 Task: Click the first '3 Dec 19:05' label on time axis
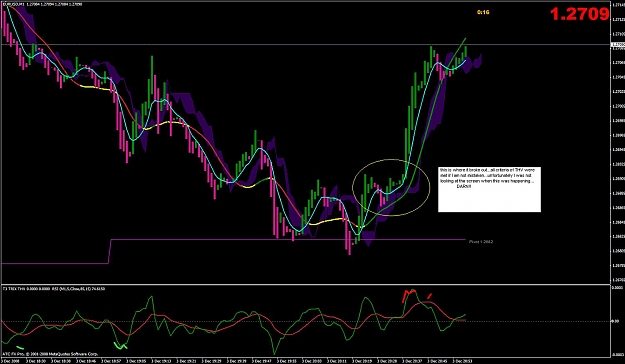coord(135,360)
